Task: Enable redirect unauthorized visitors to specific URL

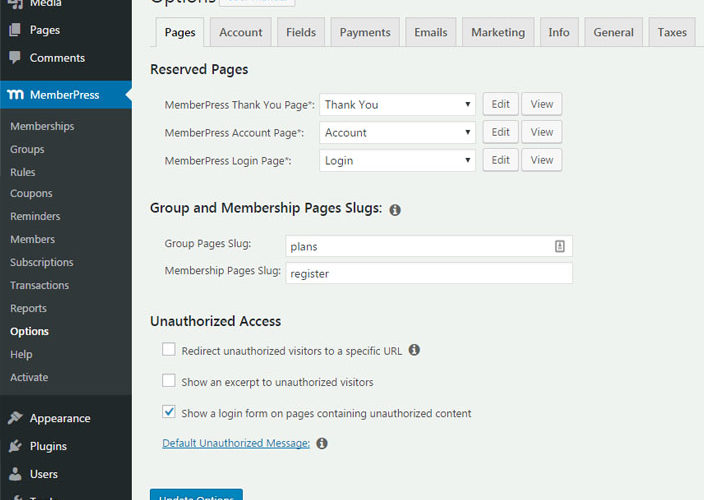Action: pos(169,350)
